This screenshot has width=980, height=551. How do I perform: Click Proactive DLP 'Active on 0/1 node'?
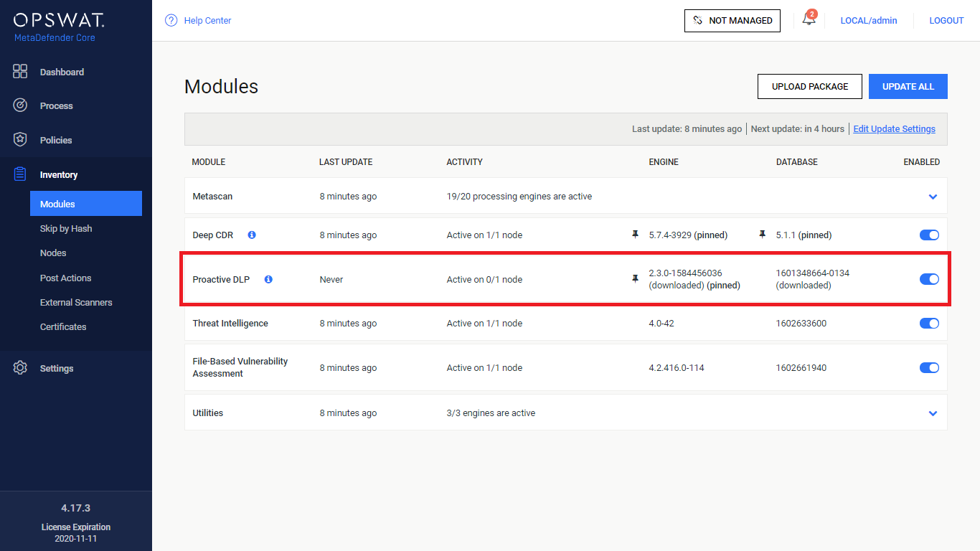484,280
